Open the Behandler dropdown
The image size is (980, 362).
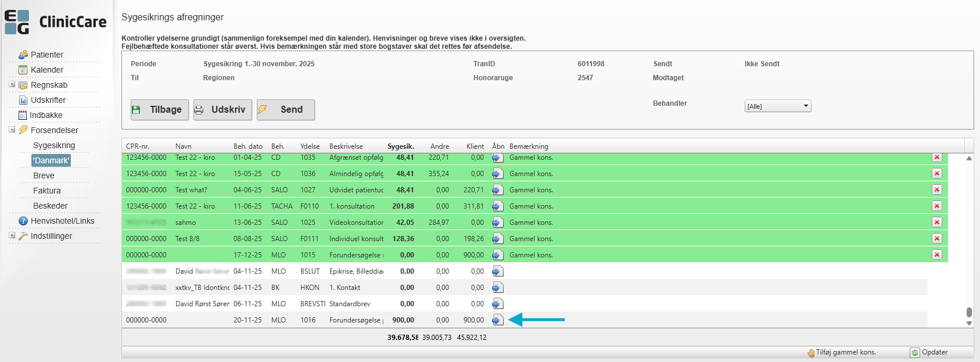(x=778, y=106)
